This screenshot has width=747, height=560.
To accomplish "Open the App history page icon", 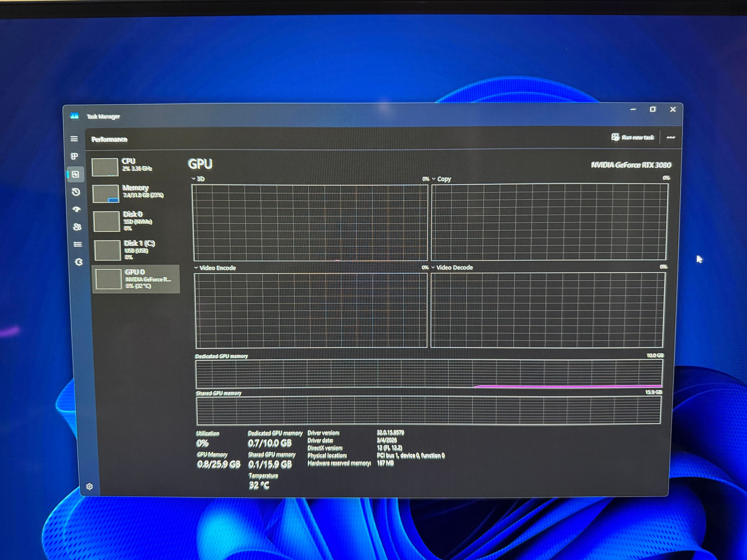I will point(76,192).
